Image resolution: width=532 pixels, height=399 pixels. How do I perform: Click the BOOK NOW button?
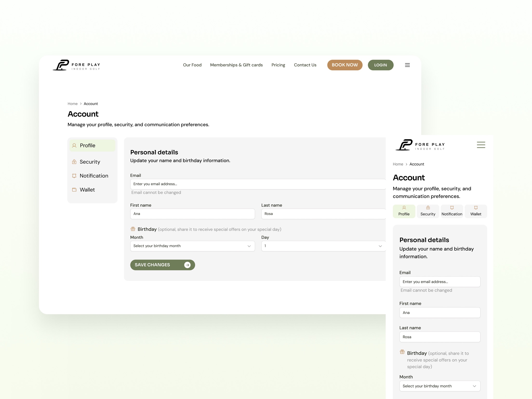pos(345,65)
